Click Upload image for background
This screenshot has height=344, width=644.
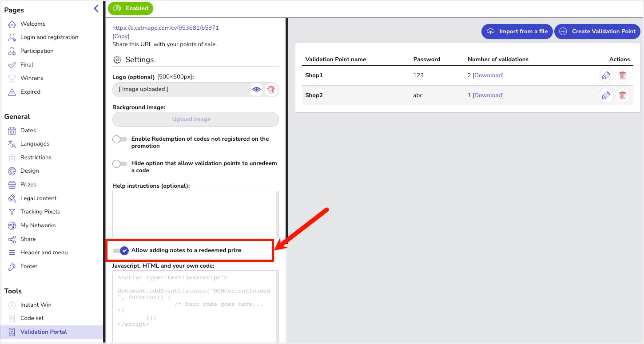(x=195, y=119)
